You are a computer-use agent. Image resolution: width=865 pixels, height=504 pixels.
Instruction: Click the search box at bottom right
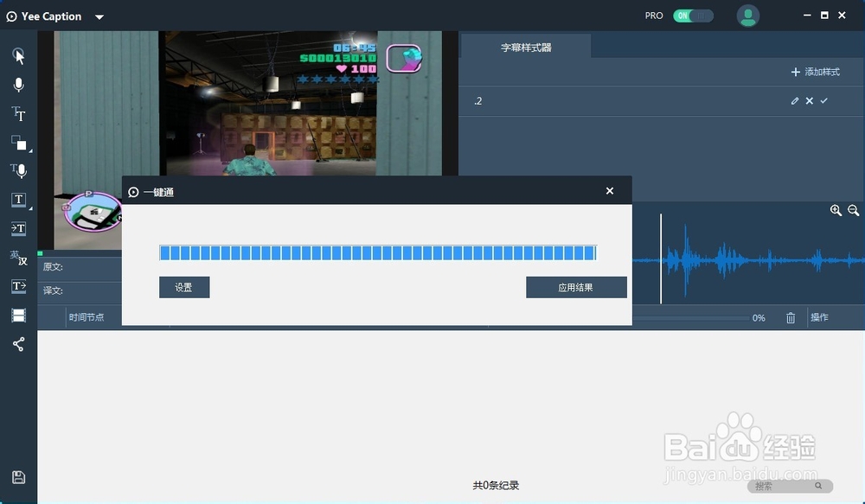(790, 486)
